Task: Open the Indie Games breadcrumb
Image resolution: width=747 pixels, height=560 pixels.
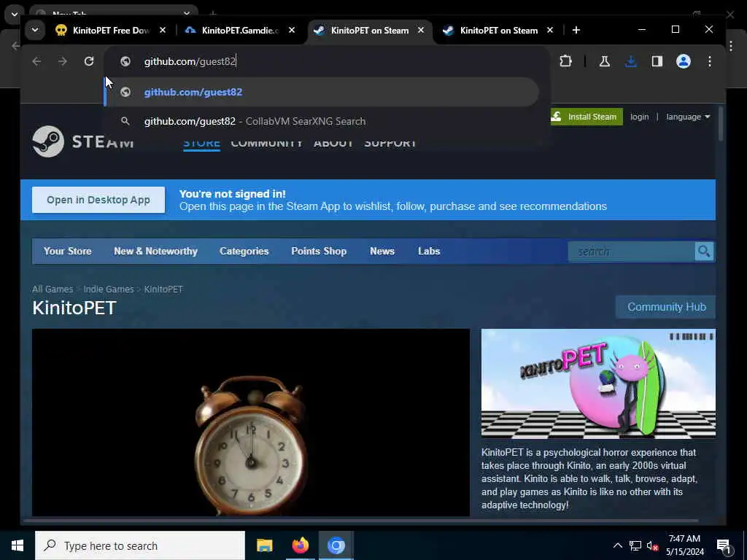Action: 109,289
